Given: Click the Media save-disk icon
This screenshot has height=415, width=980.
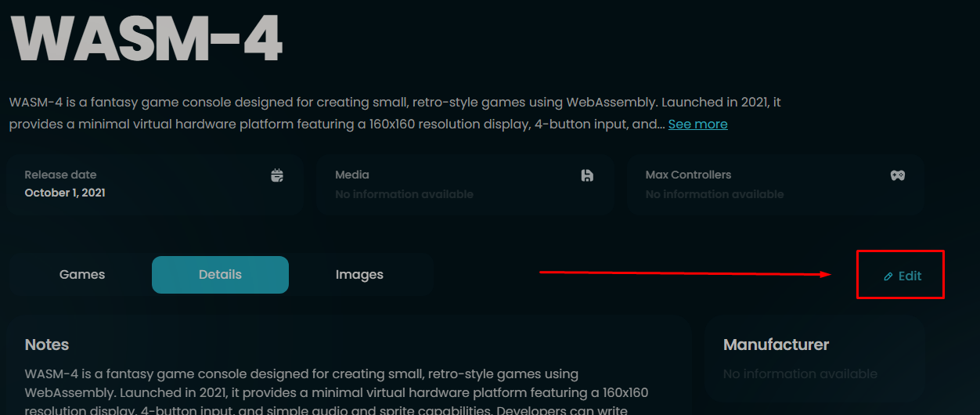Looking at the screenshot, I should coord(587,175).
